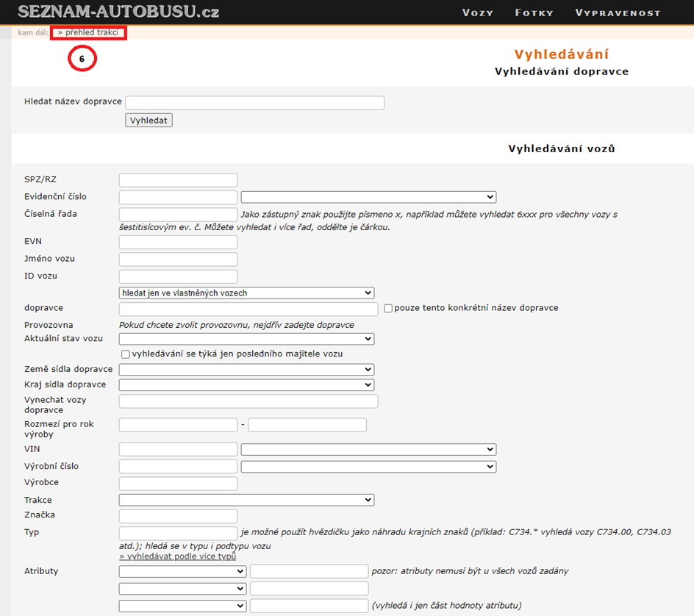Open the dropdown next to Výrobní číslo
694x616 pixels.
point(368,467)
